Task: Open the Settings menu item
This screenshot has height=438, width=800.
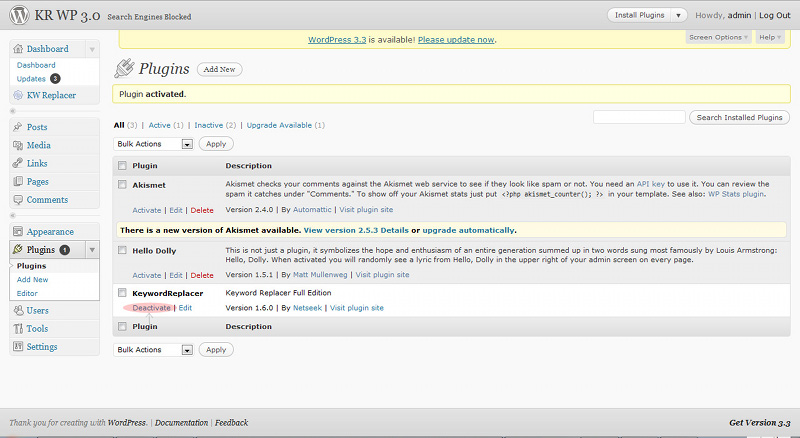Action: [x=42, y=347]
